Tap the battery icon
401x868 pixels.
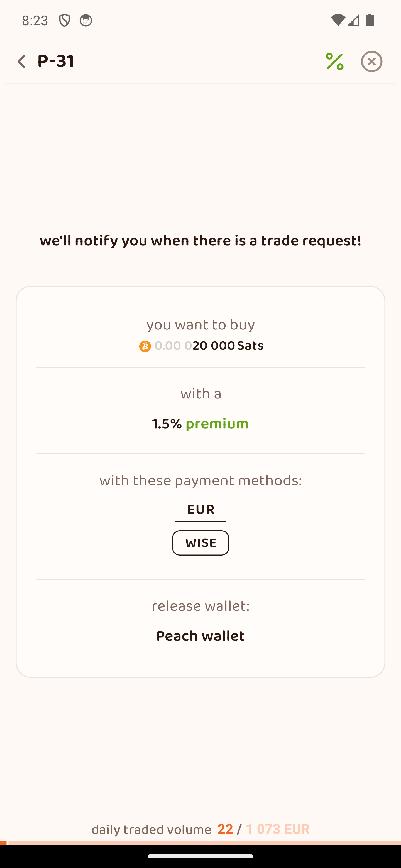370,21
